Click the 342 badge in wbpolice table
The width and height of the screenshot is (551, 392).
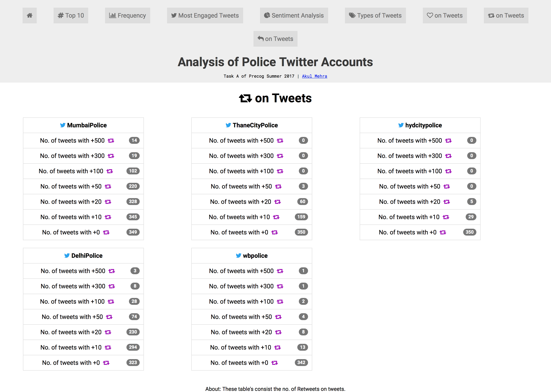(x=301, y=363)
